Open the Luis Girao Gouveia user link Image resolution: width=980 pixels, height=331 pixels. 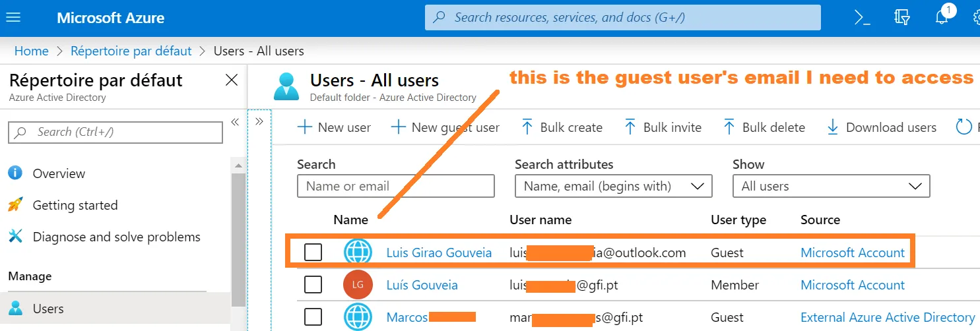[x=439, y=253]
